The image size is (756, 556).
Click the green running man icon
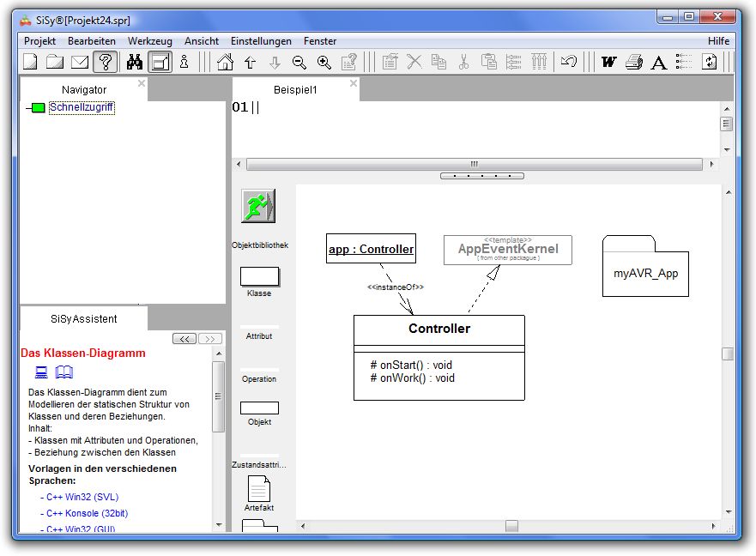(257, 207)
